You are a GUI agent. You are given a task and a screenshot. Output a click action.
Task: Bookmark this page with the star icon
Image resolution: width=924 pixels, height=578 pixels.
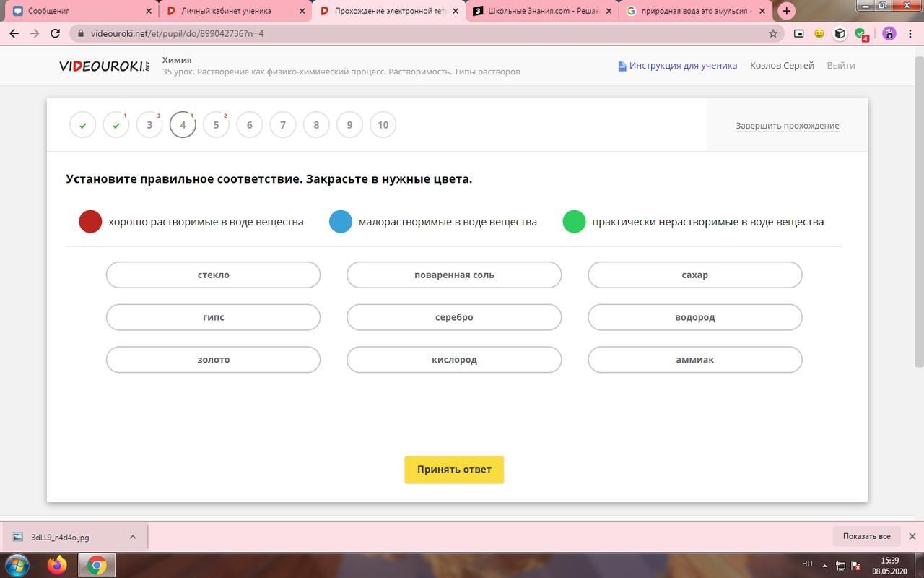click(773, 33)
